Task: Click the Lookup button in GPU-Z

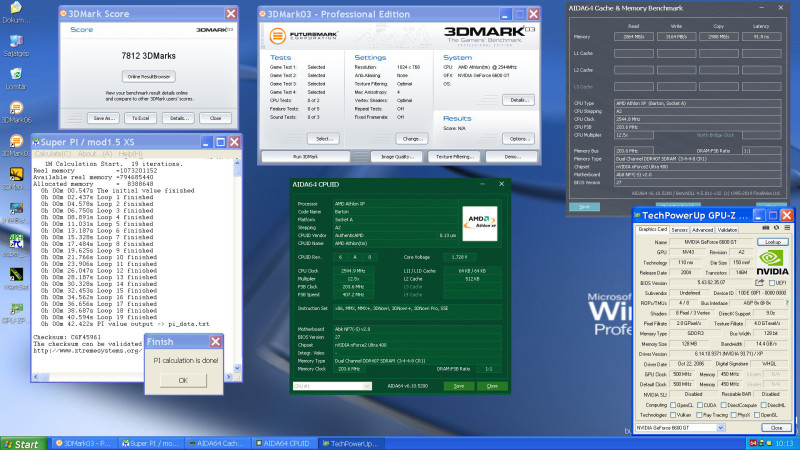Action: (772, 242)
